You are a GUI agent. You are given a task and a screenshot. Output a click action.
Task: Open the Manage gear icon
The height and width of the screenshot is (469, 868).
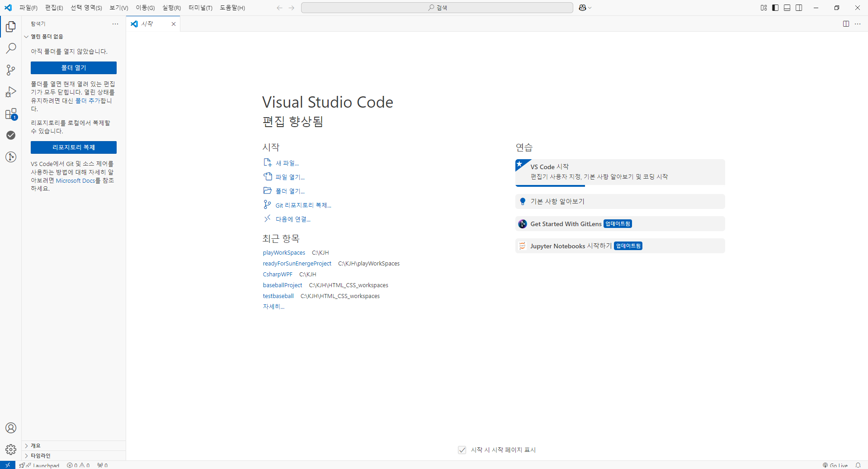[x=11, y=450]
